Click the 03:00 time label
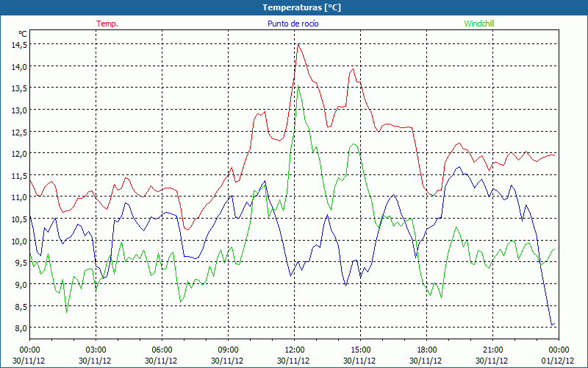588x368 pixels. (96, 350)
